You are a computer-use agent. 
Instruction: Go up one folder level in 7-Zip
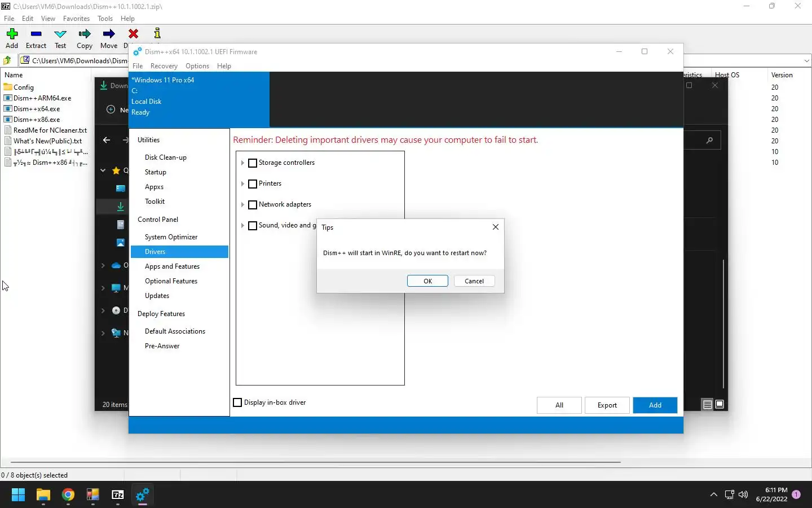pyautogui.click(x=7, y=60)
